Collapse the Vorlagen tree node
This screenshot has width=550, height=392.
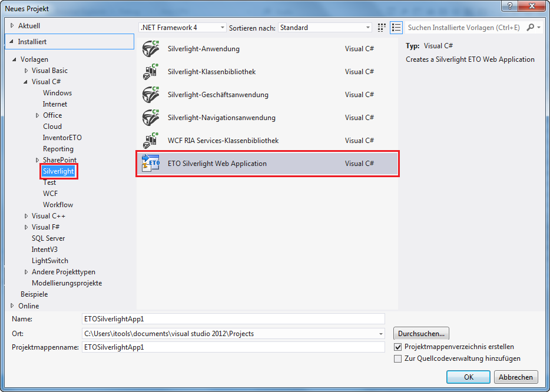coord(14,59)
